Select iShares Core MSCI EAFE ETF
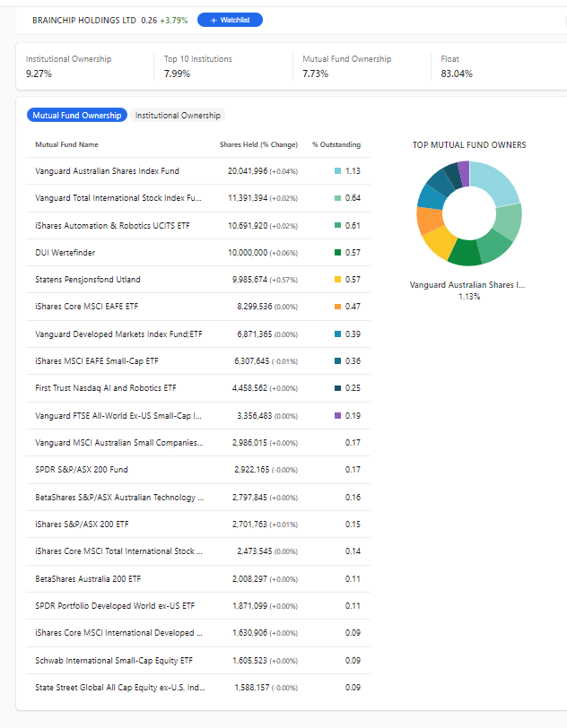The height and width of the screenshot is (728, 567). coord(86,307)
